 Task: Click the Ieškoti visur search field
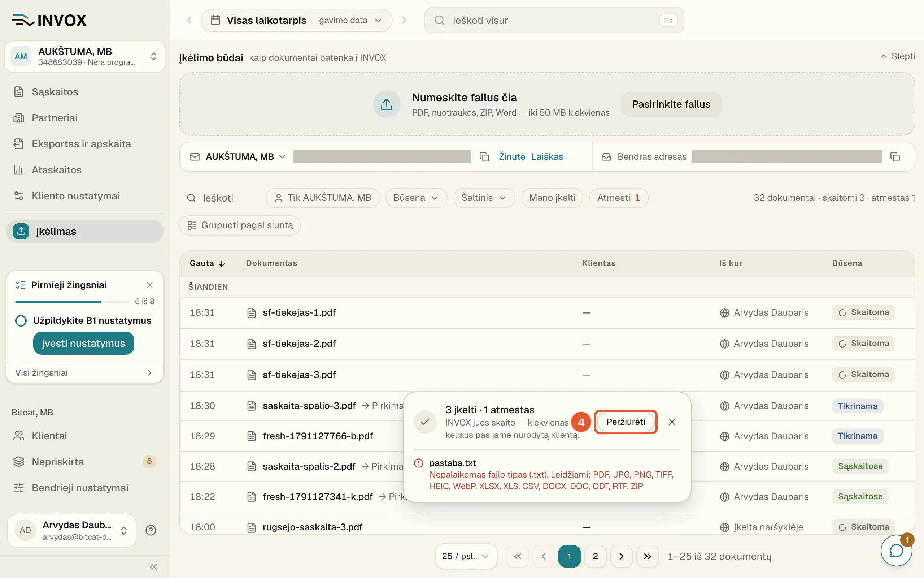pos(554,20)
